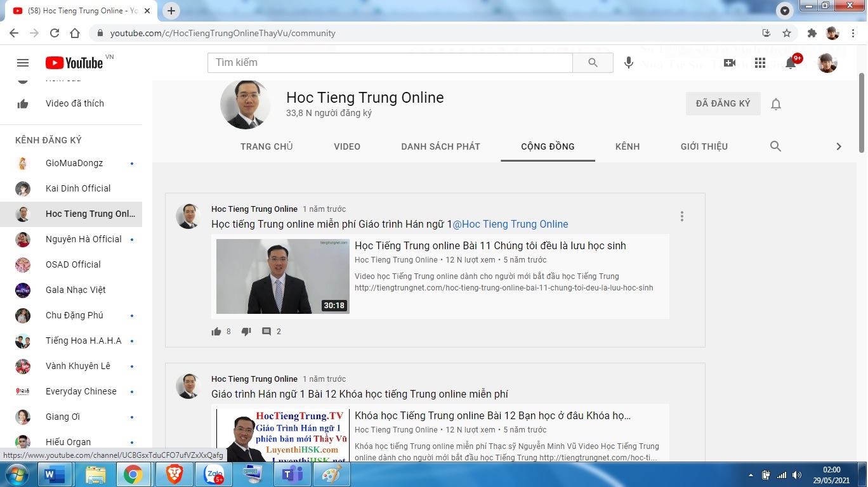The width and height of the screenshot is (868, 487).
Task: Open Vành Khuyên Lê channel
Action: click(x=71, y=366)
